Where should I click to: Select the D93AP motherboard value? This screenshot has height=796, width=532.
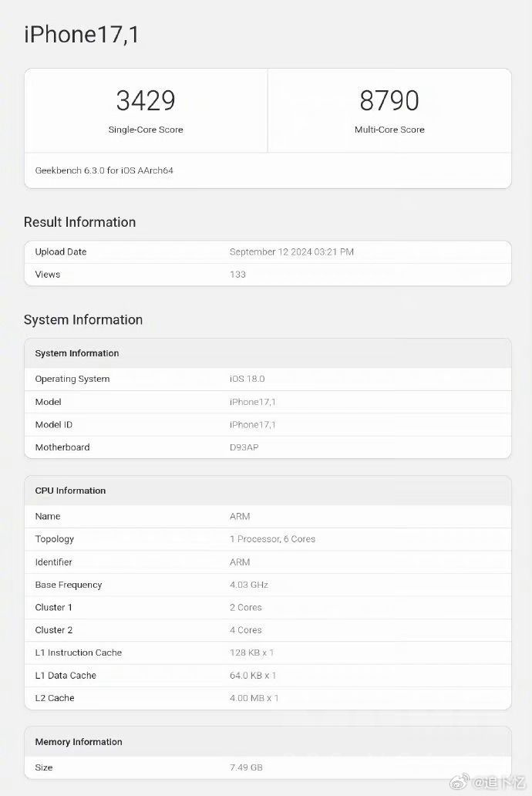(x=244, y=447)
